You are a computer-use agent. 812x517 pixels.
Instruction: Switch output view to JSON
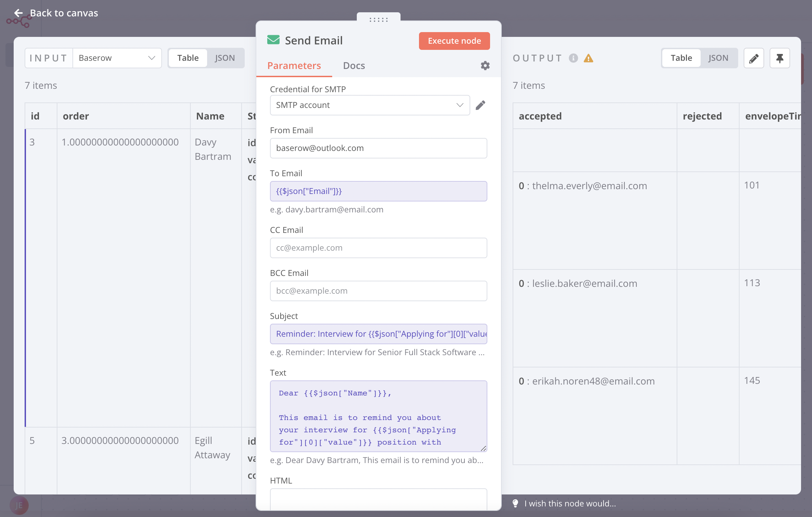[x=718, y=58]
